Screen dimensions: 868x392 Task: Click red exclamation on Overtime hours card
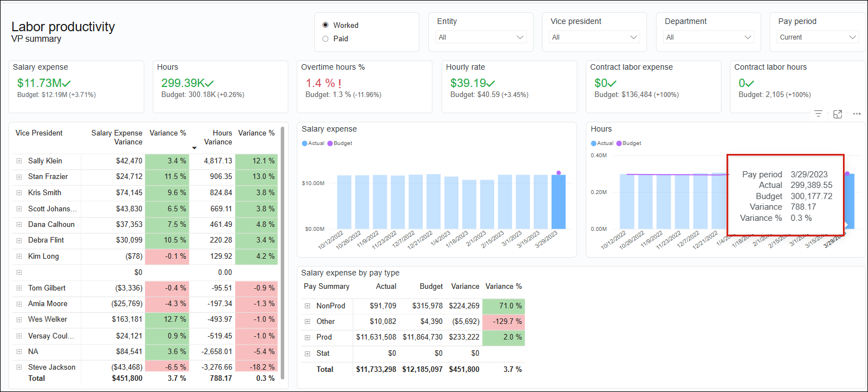tap(339, 84)
